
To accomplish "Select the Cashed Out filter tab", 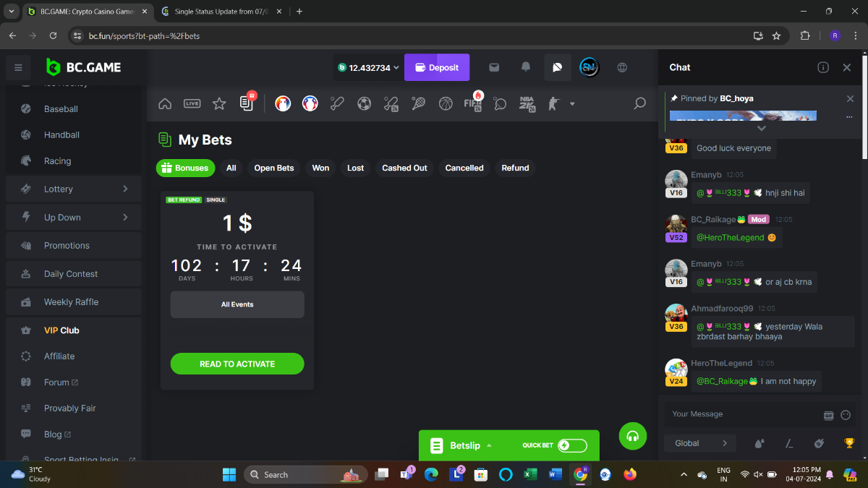I will point(404,168).
